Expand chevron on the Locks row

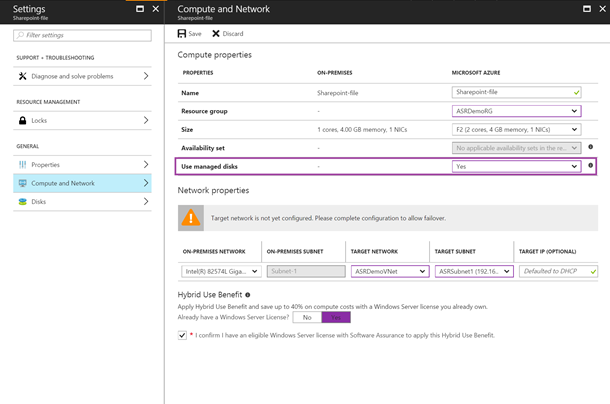tap(146, 120)
